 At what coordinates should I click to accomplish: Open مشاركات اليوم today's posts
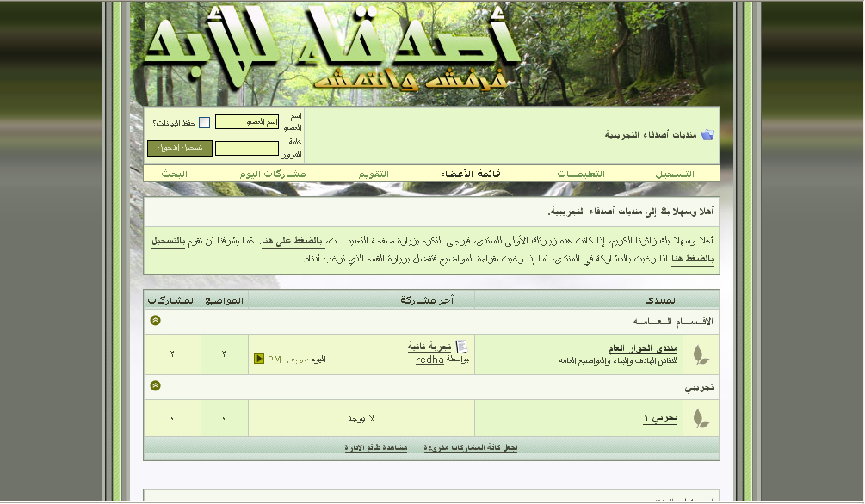273,175
